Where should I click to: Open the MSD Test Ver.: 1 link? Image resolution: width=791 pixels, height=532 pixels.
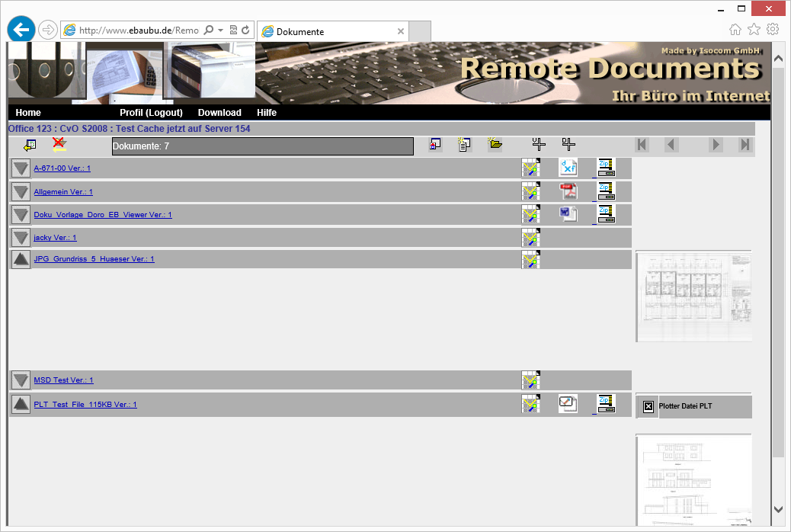(x=63, y=380)
